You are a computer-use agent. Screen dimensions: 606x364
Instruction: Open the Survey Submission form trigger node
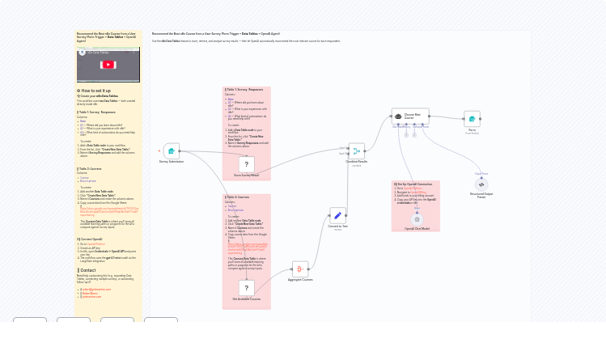tap(171, 150)
